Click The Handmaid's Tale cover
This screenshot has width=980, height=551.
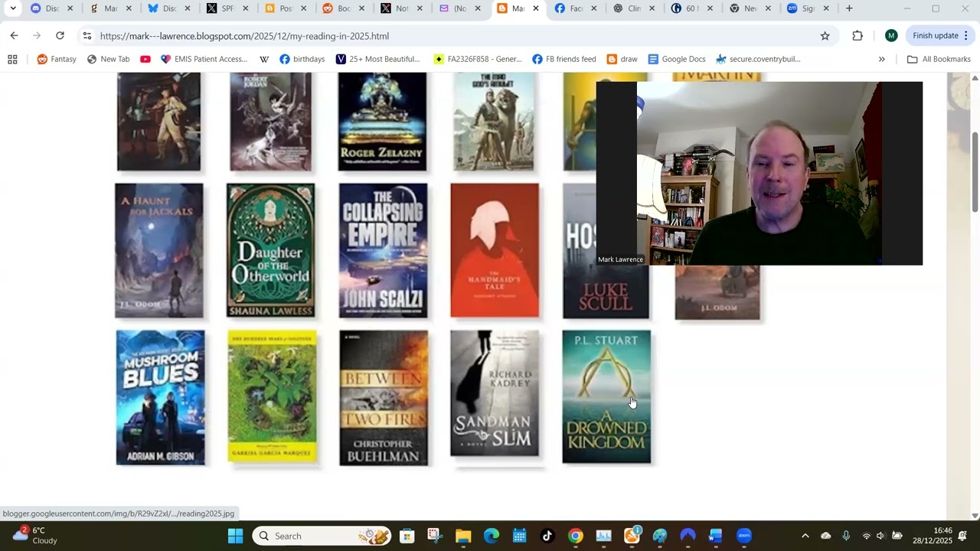pos(495,250)
